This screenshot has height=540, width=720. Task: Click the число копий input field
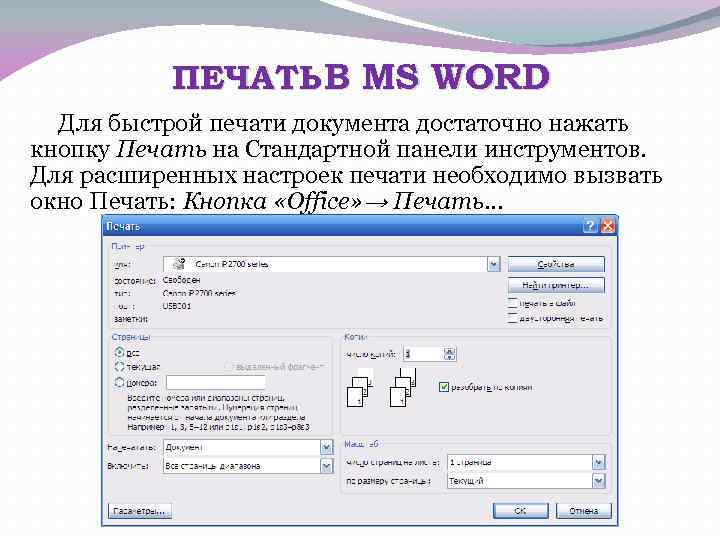click(423, 354)
